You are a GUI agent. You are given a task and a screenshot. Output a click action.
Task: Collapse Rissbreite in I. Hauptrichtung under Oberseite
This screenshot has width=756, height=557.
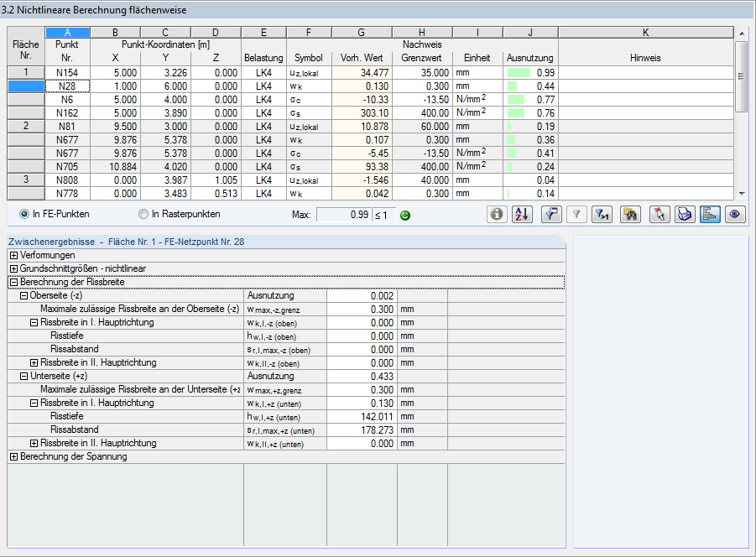click(x=34, y=323)
